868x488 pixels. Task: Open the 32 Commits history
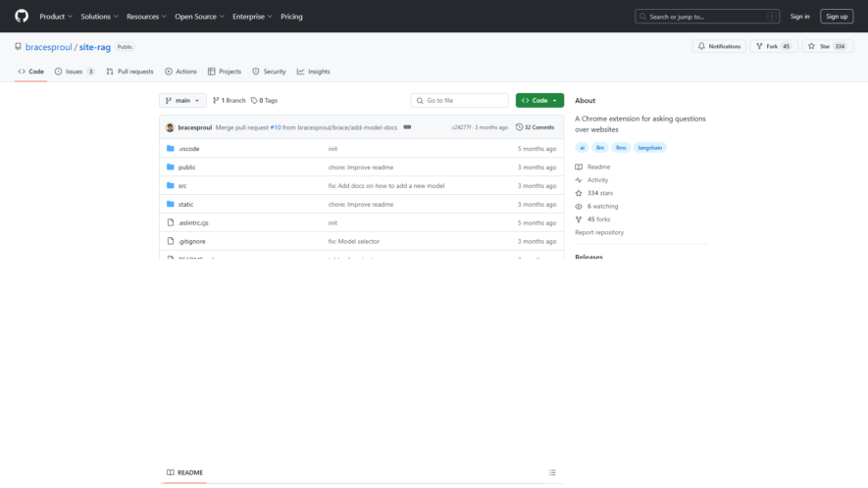(x=535, y=127)
